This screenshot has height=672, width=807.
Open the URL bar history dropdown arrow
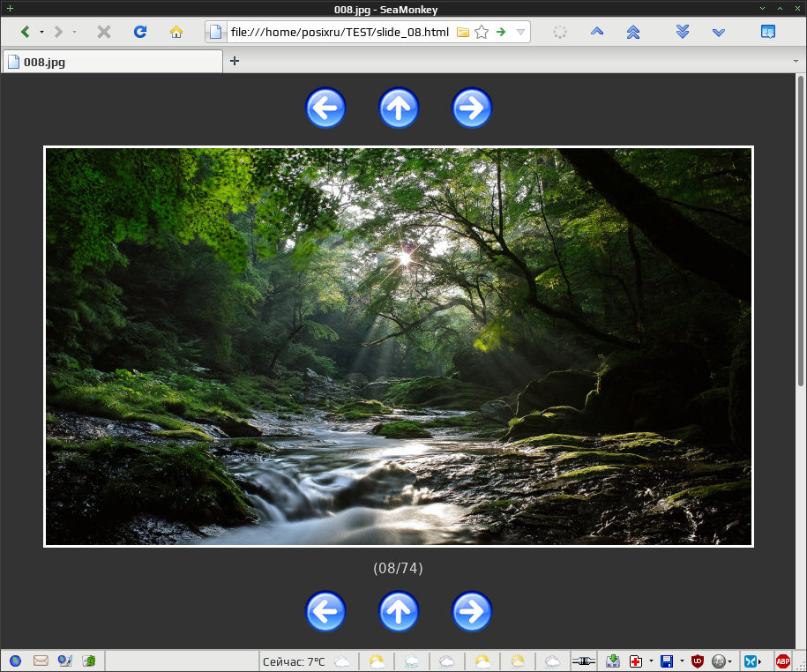520,32
